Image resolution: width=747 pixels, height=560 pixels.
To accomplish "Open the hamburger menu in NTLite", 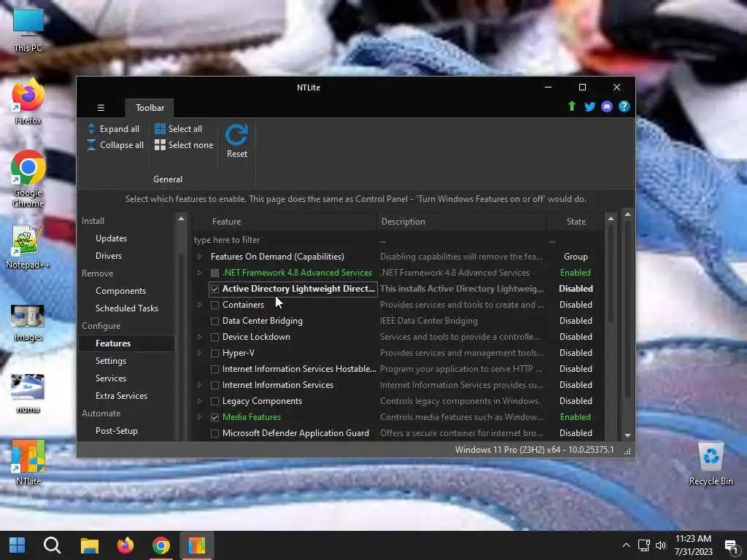I will (101, 108).
